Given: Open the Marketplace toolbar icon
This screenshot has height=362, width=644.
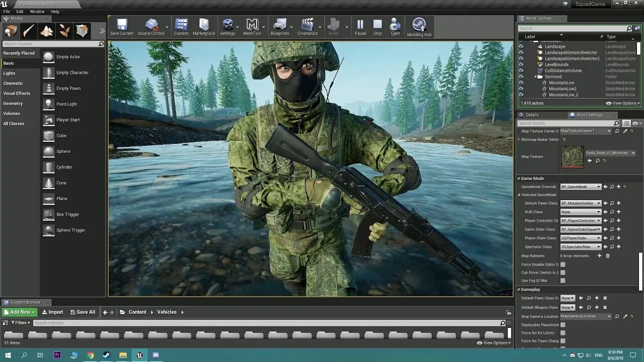Looking at the screenshot, I should (204, 27).
